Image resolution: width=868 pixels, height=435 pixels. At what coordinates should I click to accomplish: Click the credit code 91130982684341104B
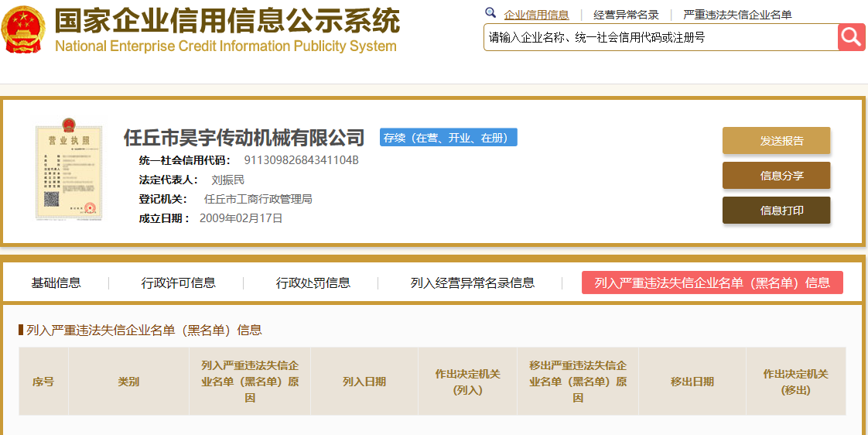[x=302, y=161]
